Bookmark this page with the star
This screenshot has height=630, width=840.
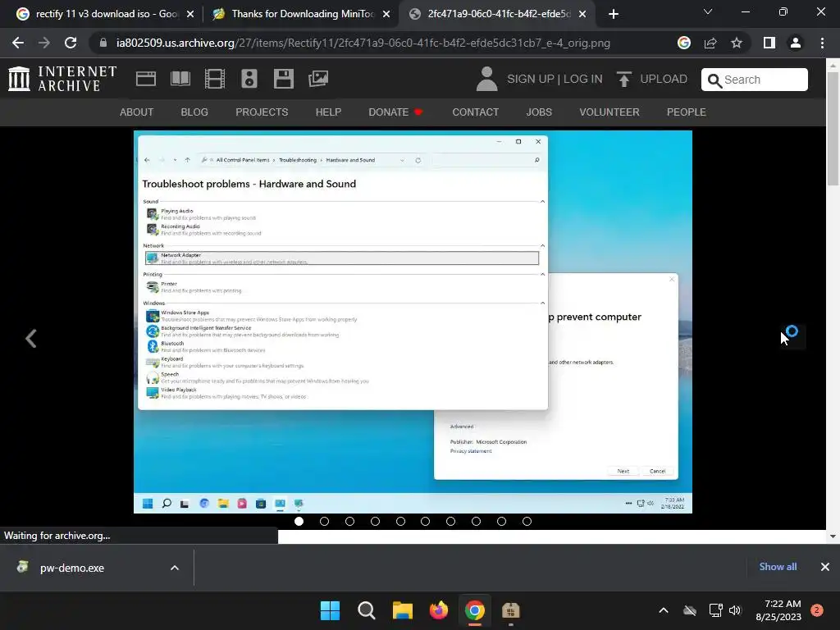point(737,43)
